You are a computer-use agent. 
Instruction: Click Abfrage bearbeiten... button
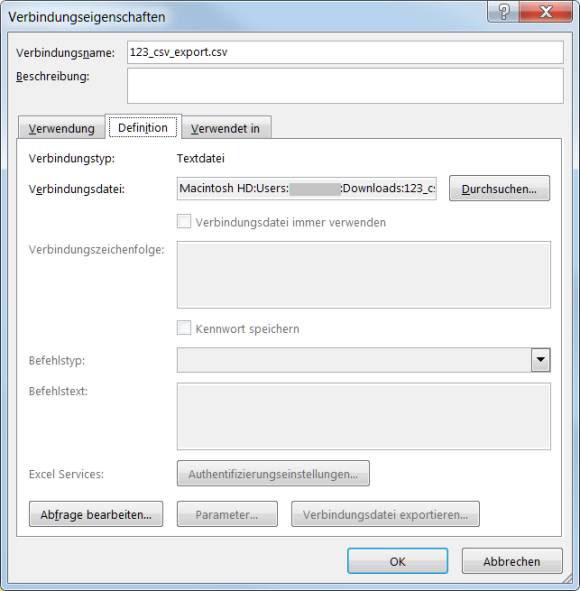click(96, 514)
